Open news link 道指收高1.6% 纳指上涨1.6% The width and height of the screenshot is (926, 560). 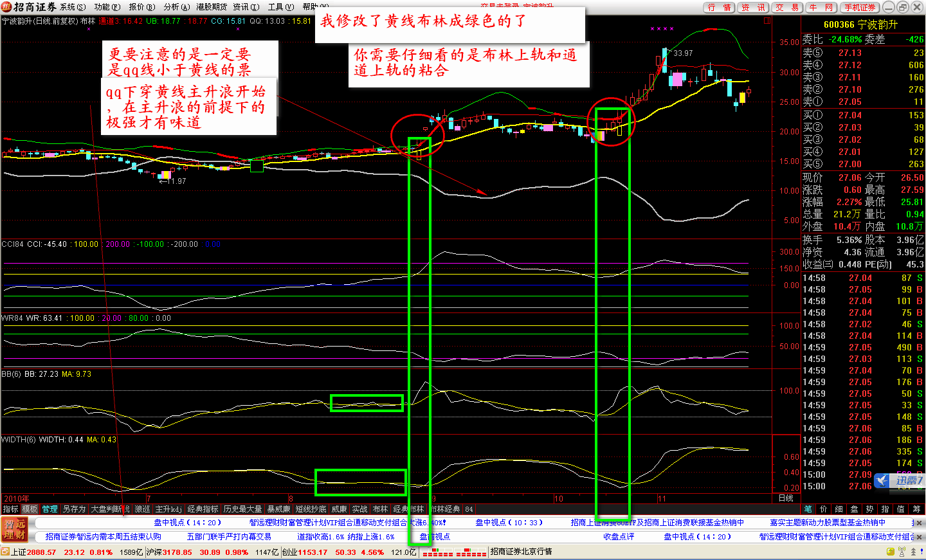coord(346,536)
